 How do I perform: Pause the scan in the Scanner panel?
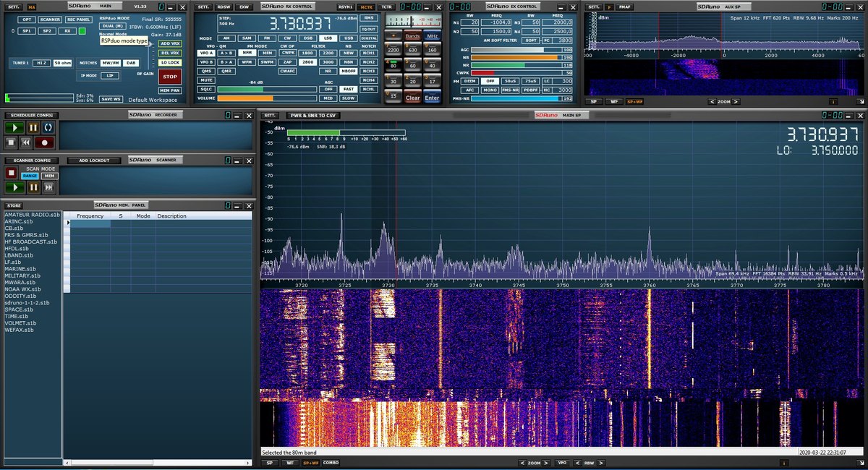pyautogui.click(x=33, y=187)
